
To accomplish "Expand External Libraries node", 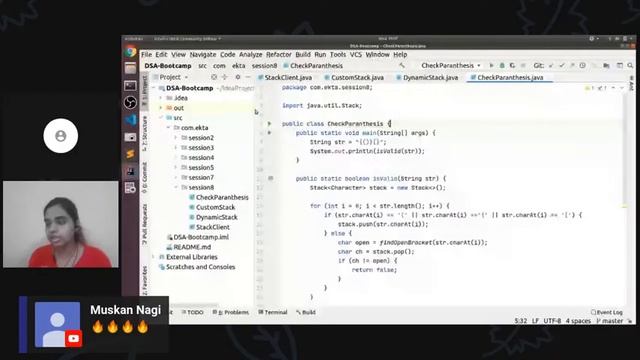I will (x=154, y=257).
